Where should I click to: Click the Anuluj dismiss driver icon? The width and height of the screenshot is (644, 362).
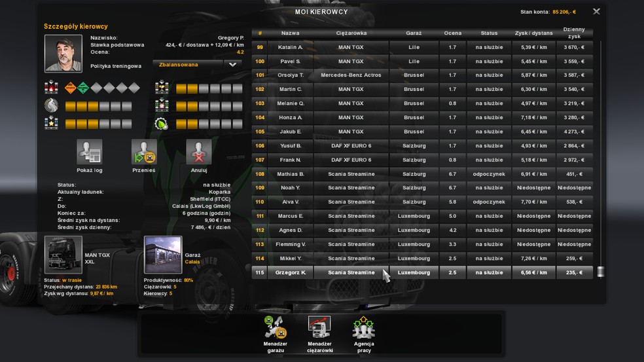(199, 152)
